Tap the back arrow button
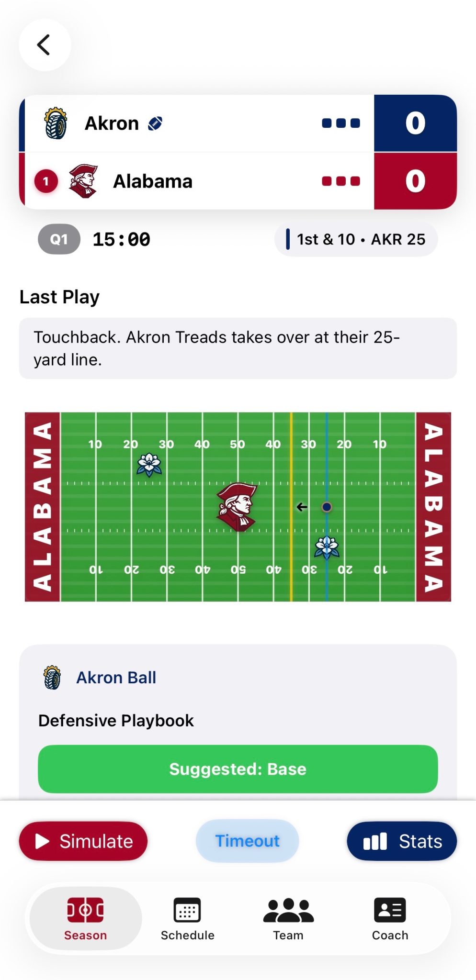 (45, 45)
